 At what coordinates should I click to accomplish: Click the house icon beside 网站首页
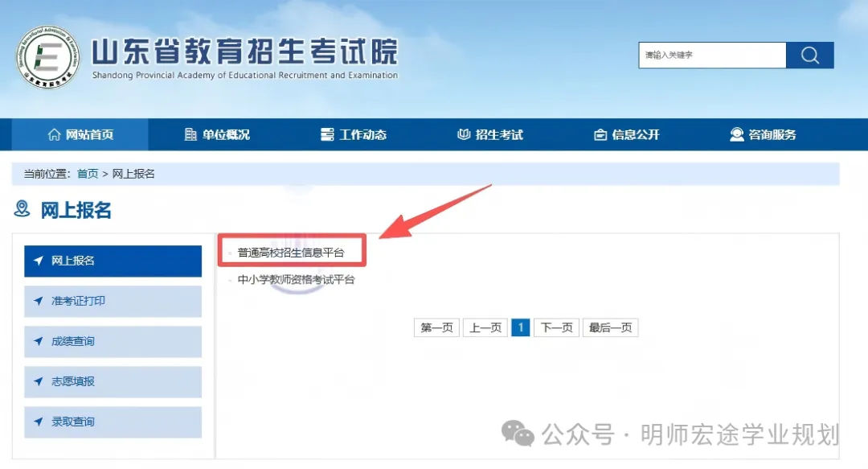[55, 134]
